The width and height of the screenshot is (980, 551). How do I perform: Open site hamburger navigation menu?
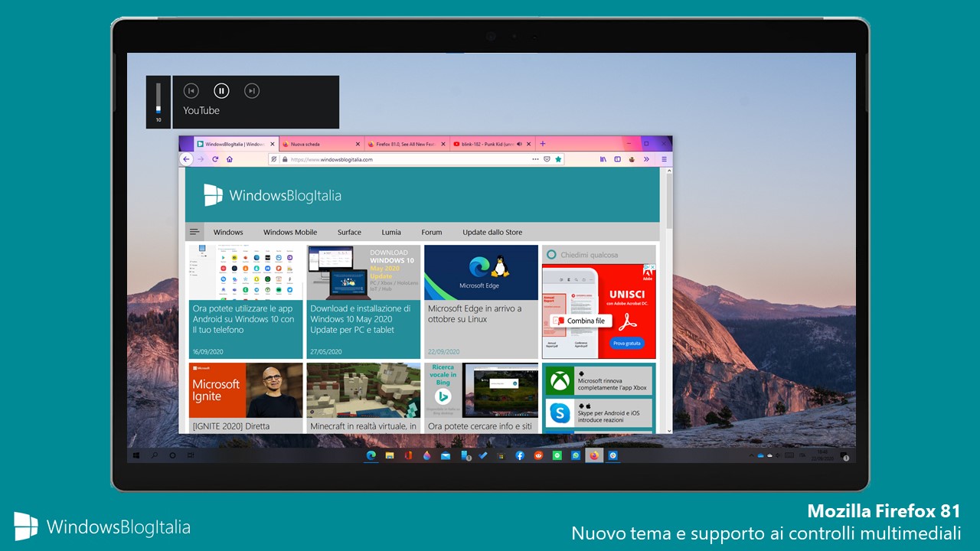click(194, 232)
